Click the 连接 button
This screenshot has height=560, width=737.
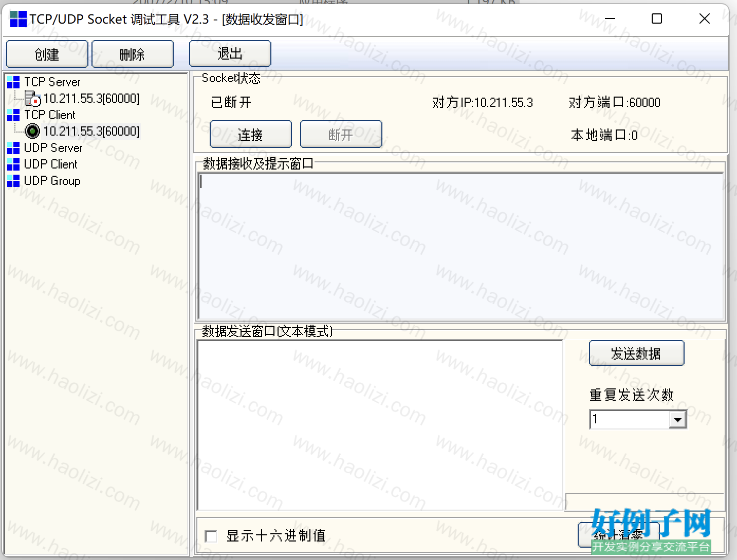point(250,135)
